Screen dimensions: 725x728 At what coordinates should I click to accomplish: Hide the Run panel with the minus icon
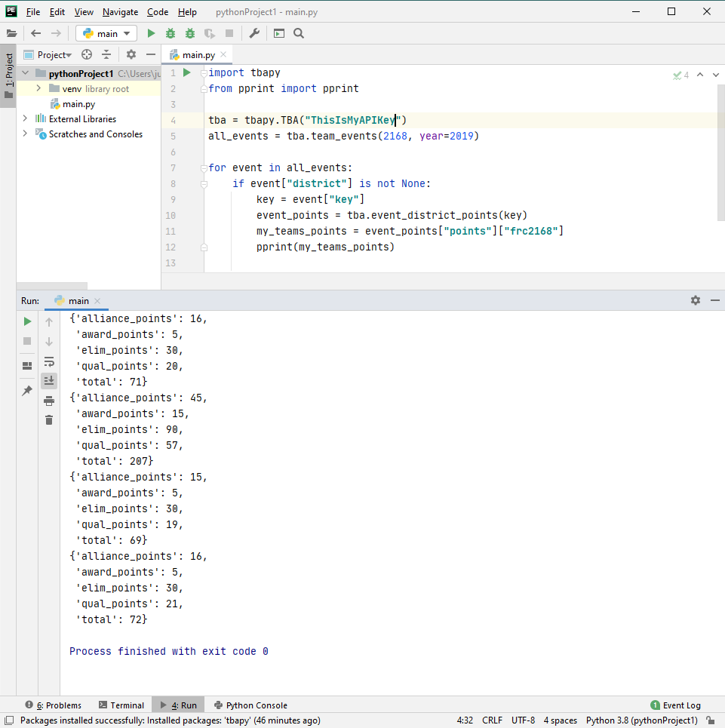pyautogui.click(x=715, y=300)
